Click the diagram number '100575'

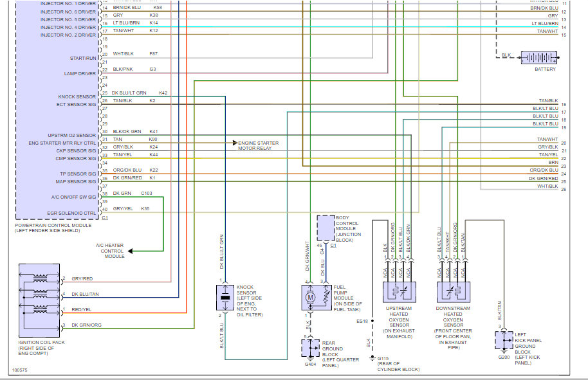tap(19, 370)
